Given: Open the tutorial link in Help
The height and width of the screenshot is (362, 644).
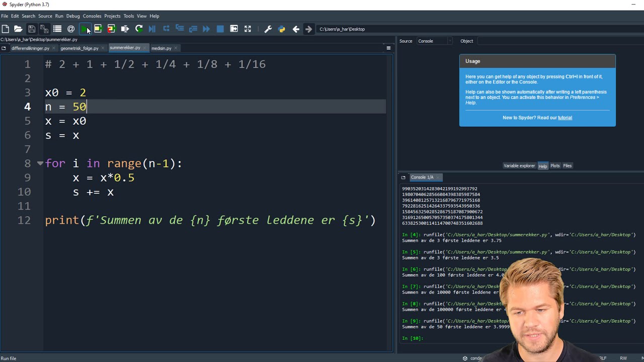Looking at the screenshot, I should coord(565,118).
